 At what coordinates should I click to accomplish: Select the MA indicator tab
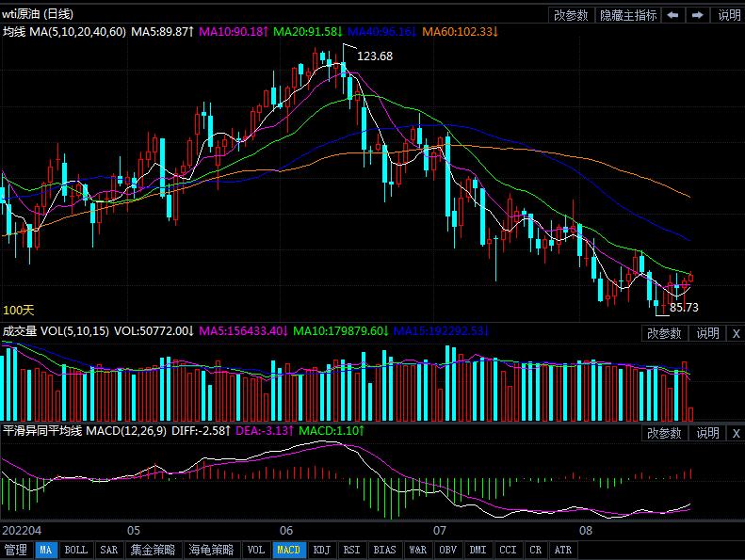[x=45, y=551]
